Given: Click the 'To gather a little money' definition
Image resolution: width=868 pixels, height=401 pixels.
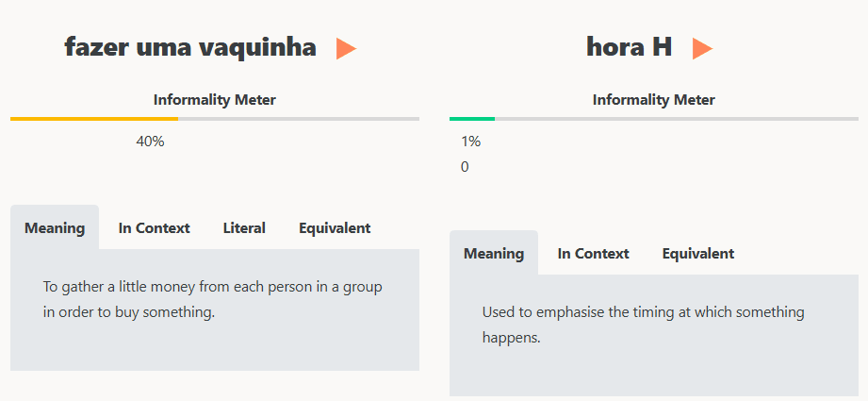Looking at the screenshot, I should [212, 299].
